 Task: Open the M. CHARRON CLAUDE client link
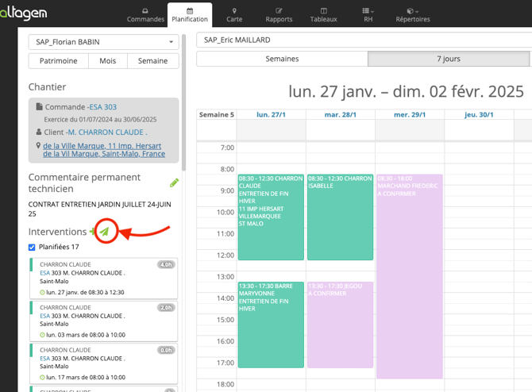coord(107,132)
